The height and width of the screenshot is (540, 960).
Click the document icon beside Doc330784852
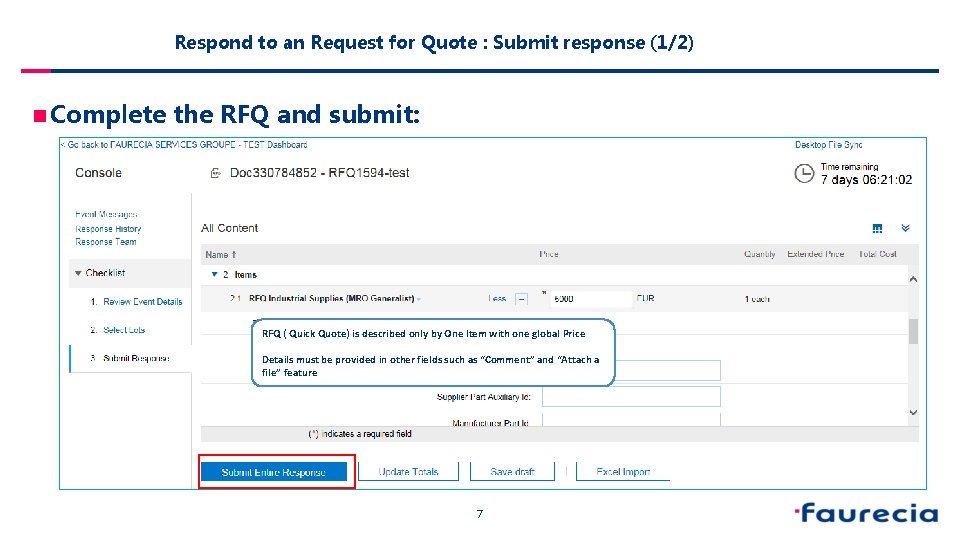(216, 173)
